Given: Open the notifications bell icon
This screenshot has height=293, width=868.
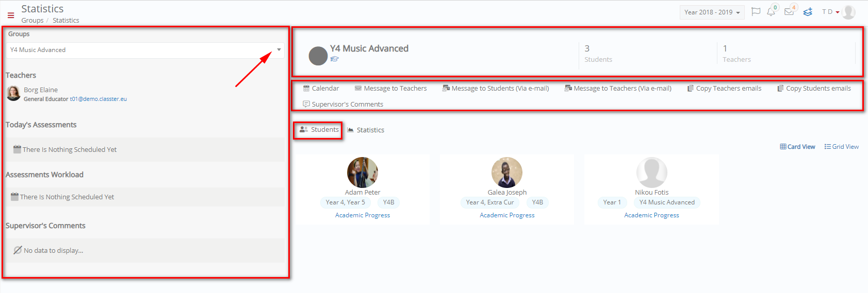Looking at the screenshot, I should tap(771, 12).
